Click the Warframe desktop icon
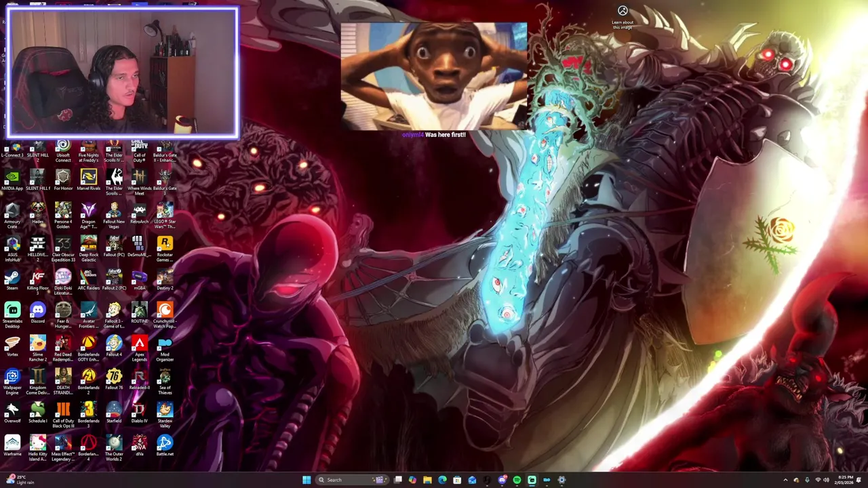This screenshot has height=488, width=868. click(12, 447)
